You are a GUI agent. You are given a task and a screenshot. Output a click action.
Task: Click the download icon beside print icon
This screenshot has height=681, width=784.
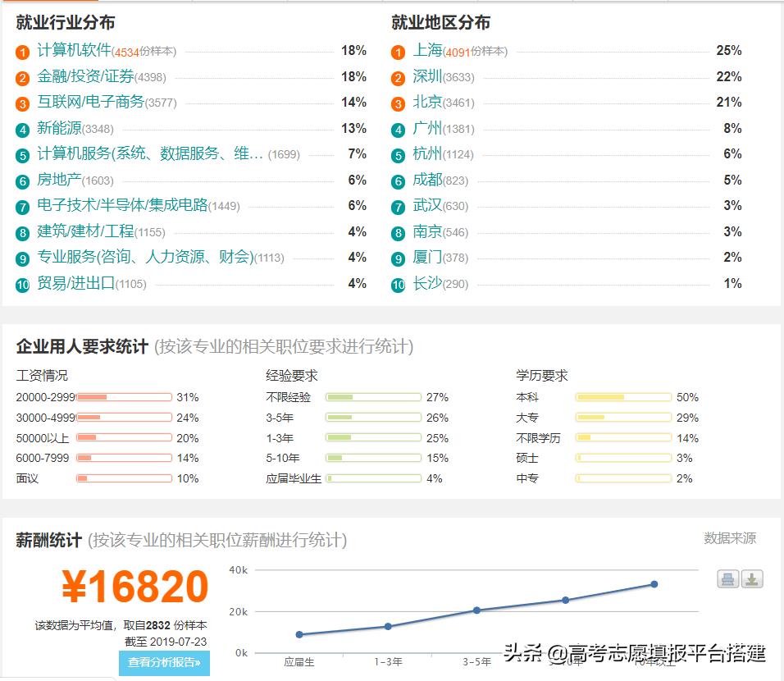tap(753, 579)
